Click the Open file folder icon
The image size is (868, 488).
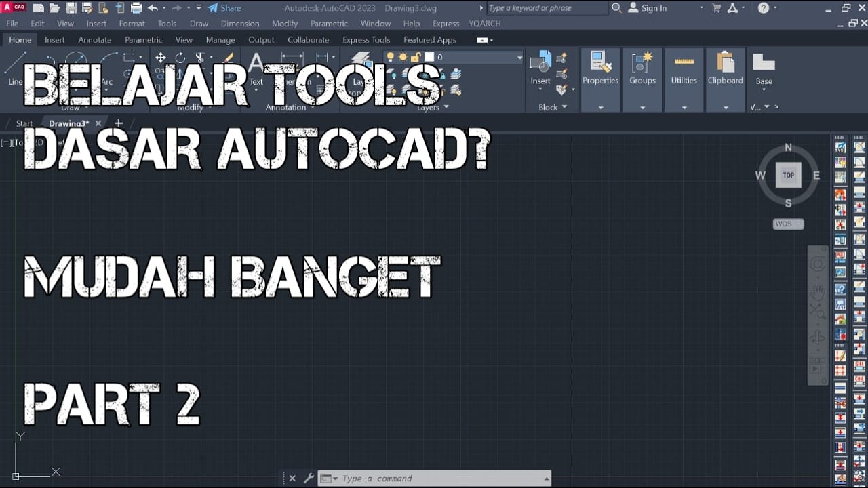click(54, 8)
